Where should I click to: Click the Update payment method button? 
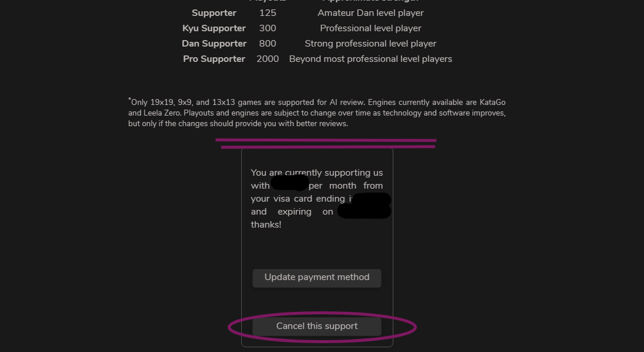coord(317,278)
